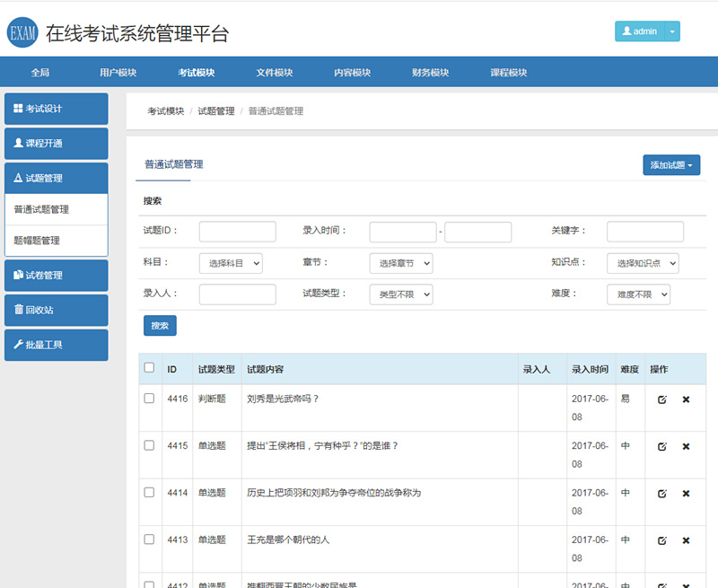The width and height of the screenshot is (718, 588).
Task: Click the EXAM logo icon
Action: [x=22, y=33]
